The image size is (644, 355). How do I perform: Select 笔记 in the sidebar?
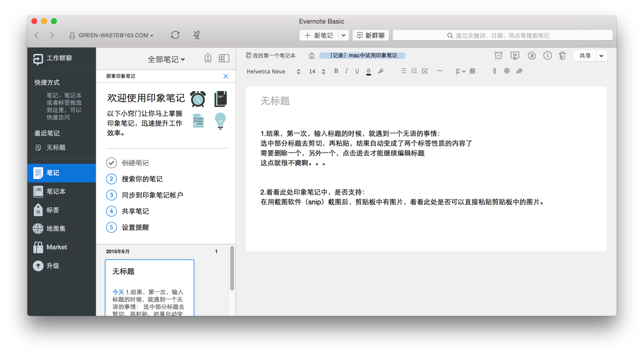62,173
